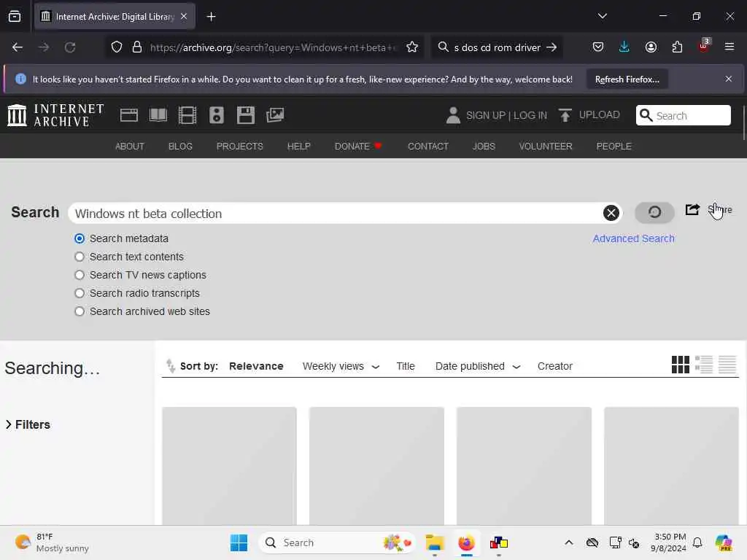Open Pocket save icon
747x560 pixels.
[x=598, y=47]
